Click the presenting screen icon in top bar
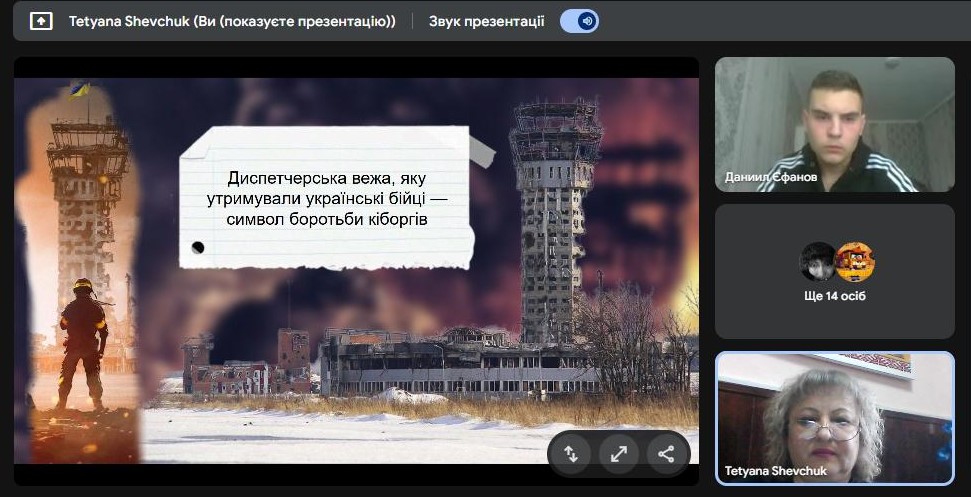Image resolution: width=971 pixels, height=497 pixels. 41,21
